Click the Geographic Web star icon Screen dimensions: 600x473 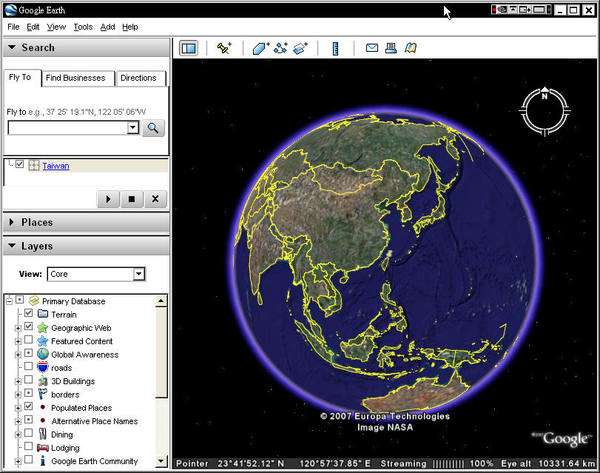pyautogui.click(x=42, y=328)
